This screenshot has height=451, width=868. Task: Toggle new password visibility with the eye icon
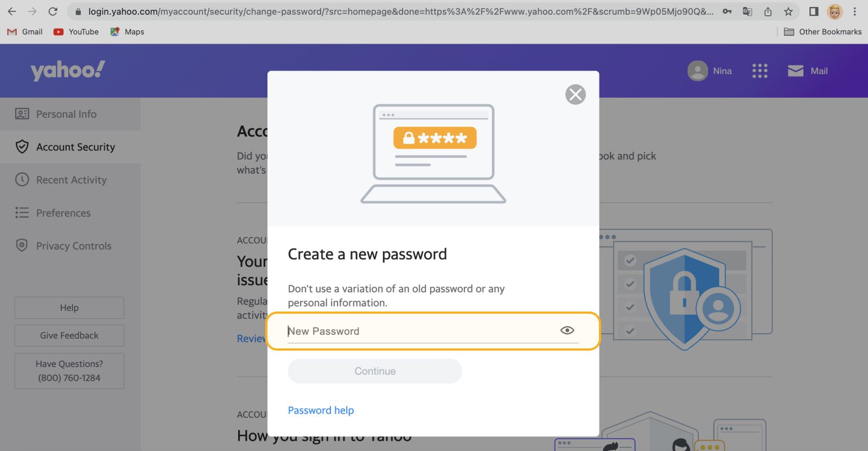click(x=566, y=330)
